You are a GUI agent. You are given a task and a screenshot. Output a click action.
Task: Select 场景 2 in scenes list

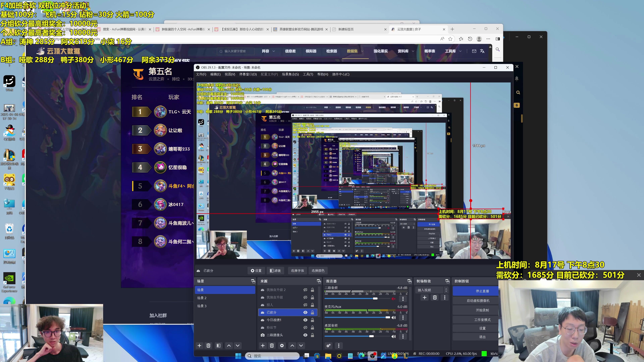pos(225,298)
